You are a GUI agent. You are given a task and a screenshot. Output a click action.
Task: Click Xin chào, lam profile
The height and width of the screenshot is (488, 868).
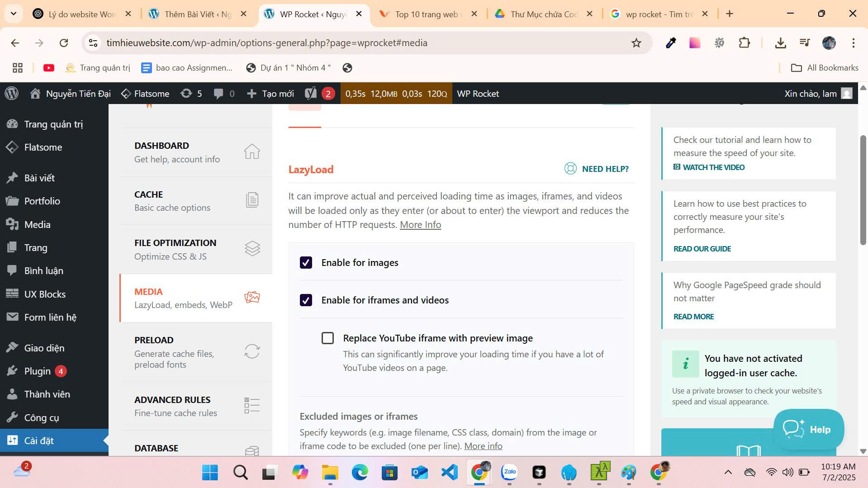[818, 94]
